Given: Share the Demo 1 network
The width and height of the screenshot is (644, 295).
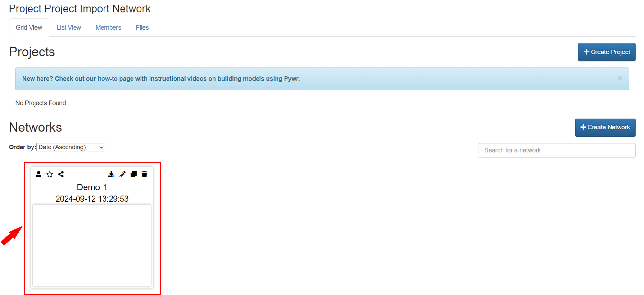Looking at the screenshot, I should click(61, 174).
